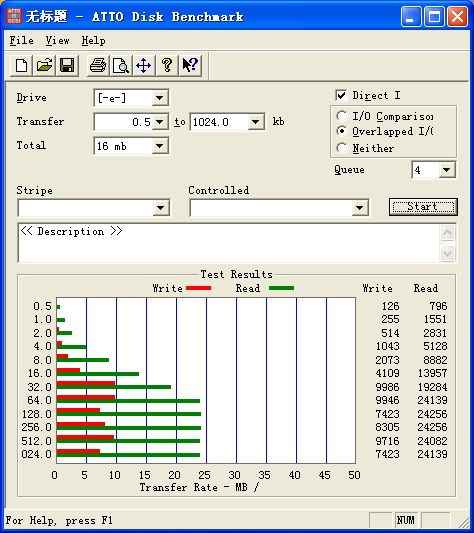The height and width of the screenshot is (533, 474).
Task: Click the Print toolbar icon
Action: pyautogui.click(x=98, y=65)
